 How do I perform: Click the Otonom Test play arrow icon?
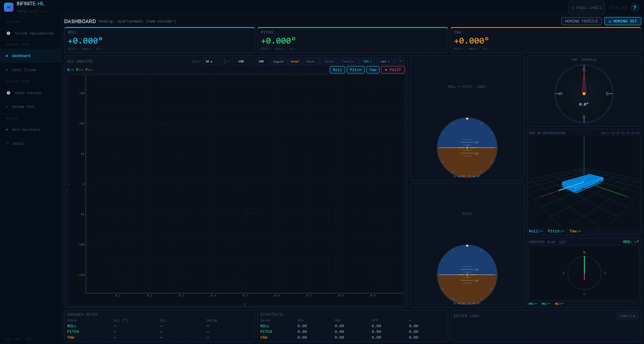(7, 107)
